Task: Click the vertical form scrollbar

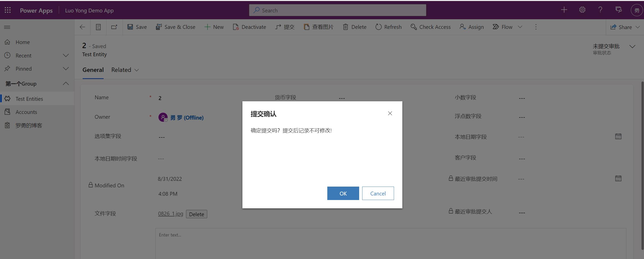Action: pos(642,166)
